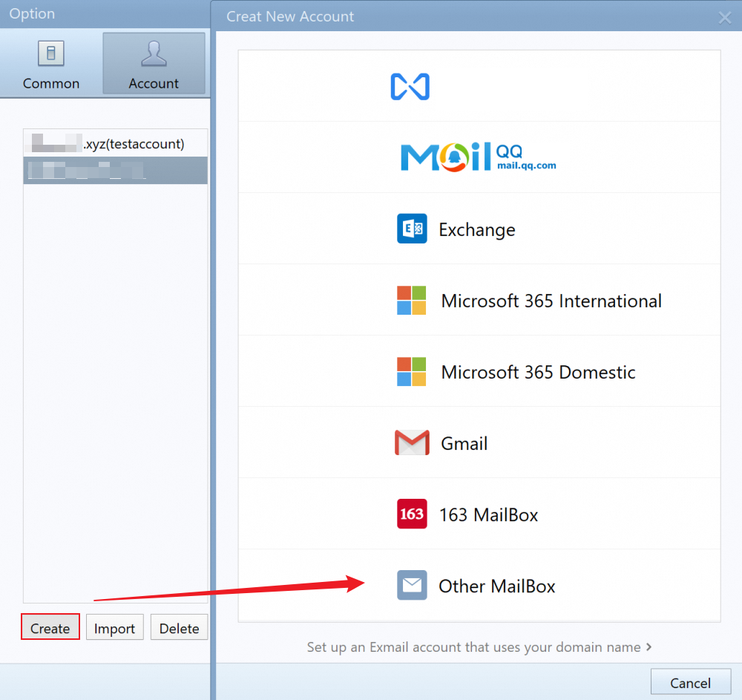Click the Import button
The width and height of the screenshot is (742, 700).
(x=114, y=627)
